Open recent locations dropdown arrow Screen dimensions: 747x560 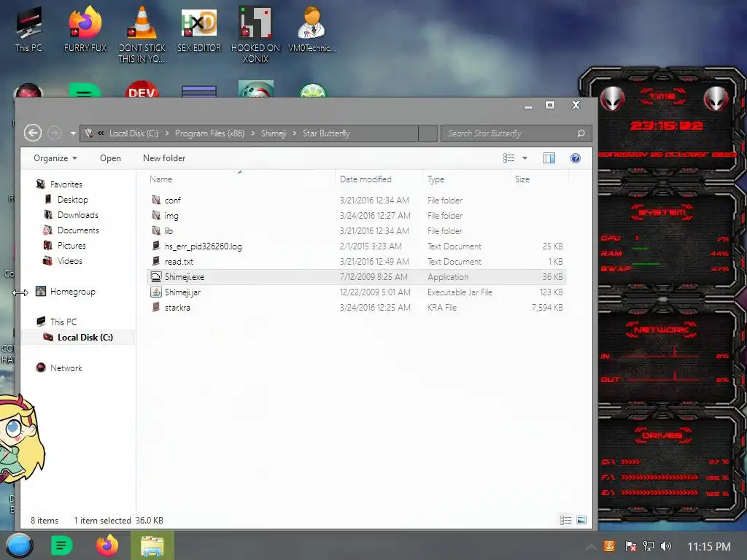click(x=73, y=133)
